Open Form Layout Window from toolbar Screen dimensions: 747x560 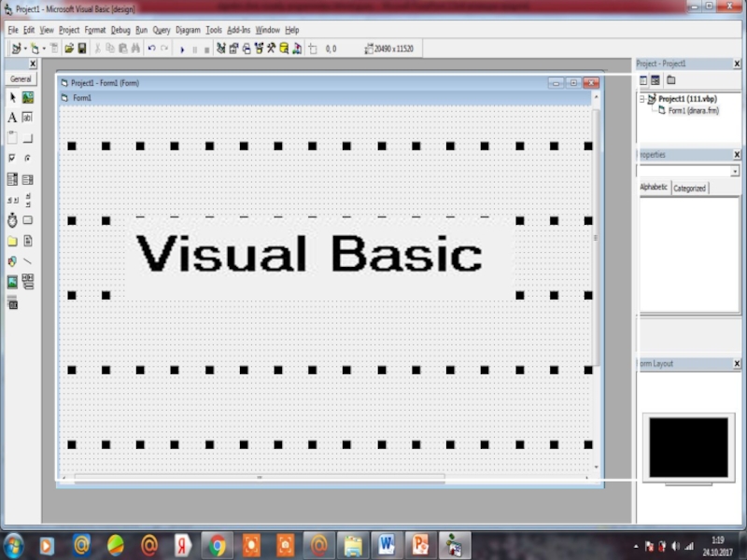tap(247, 49)
